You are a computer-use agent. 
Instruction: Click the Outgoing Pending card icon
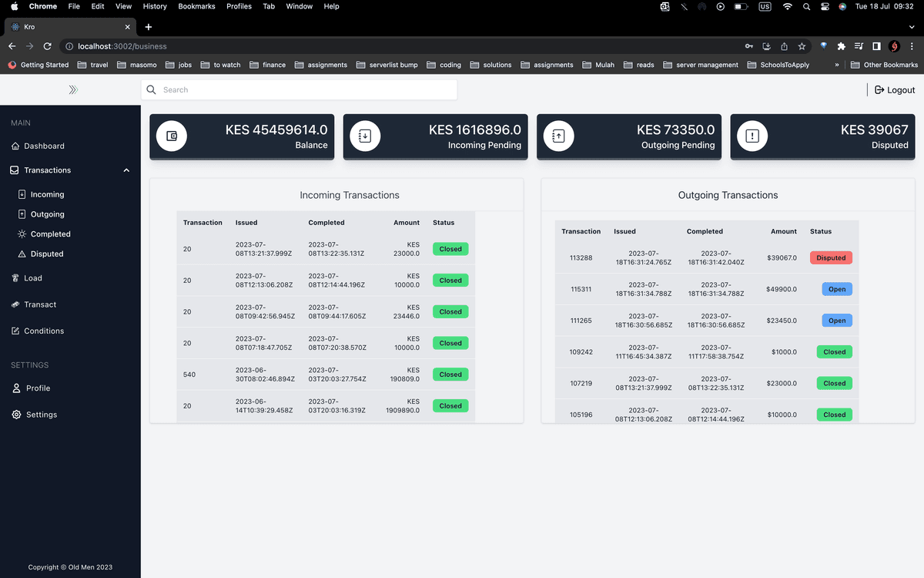pyautogui.click(x=559, y=136)
